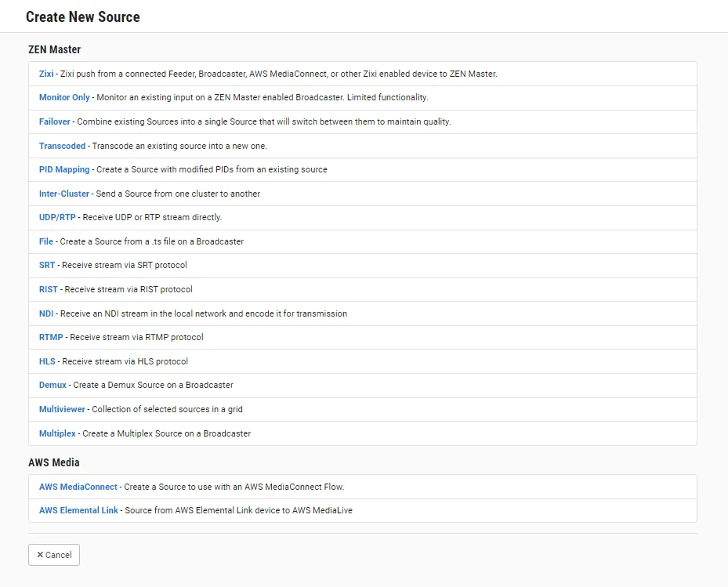
Task: Open AWS Elemental Link source option
Action: (x=78, y=510)
